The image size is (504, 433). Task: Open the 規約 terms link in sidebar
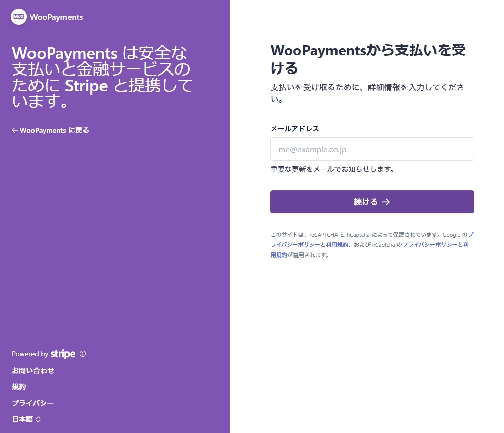point(19,386)
